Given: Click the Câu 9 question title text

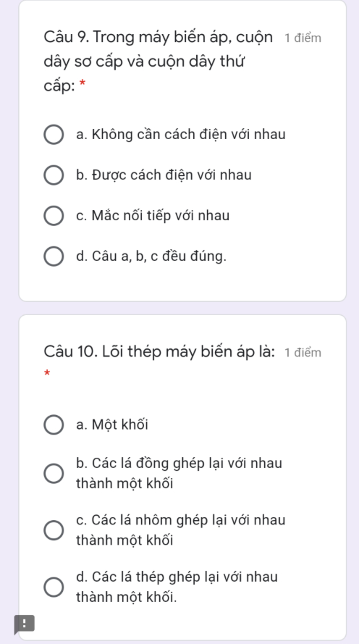Looking at the screenshot, I should point(158,61).
